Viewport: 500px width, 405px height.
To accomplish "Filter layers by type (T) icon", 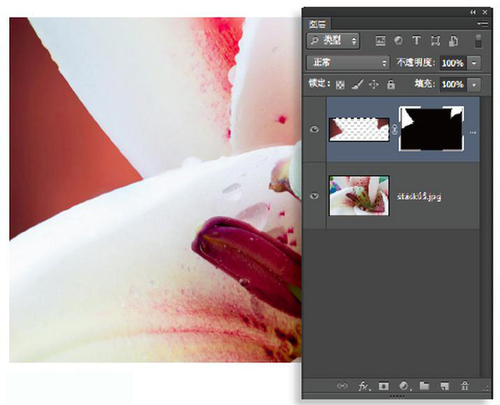I will point(416,41).
